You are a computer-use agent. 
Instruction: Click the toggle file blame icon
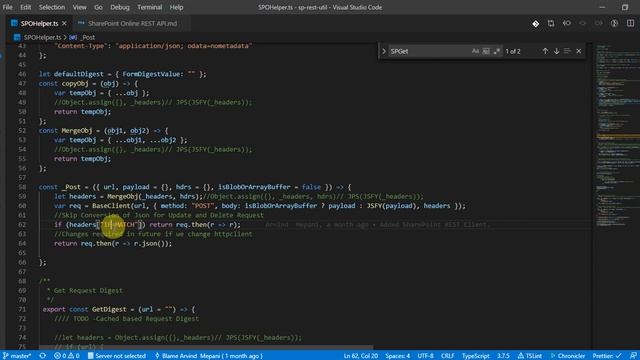click(x=567, y=24)
